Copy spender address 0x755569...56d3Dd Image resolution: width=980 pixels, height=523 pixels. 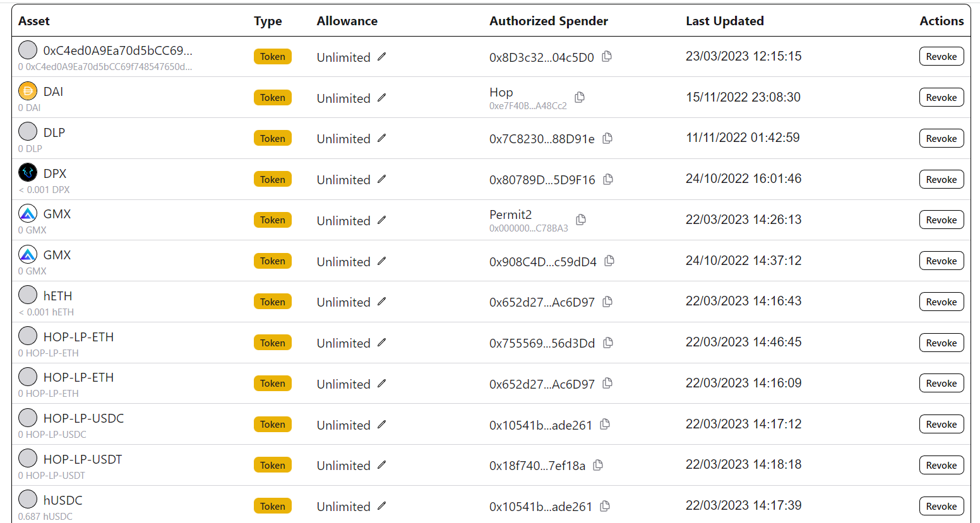(608, 343)
